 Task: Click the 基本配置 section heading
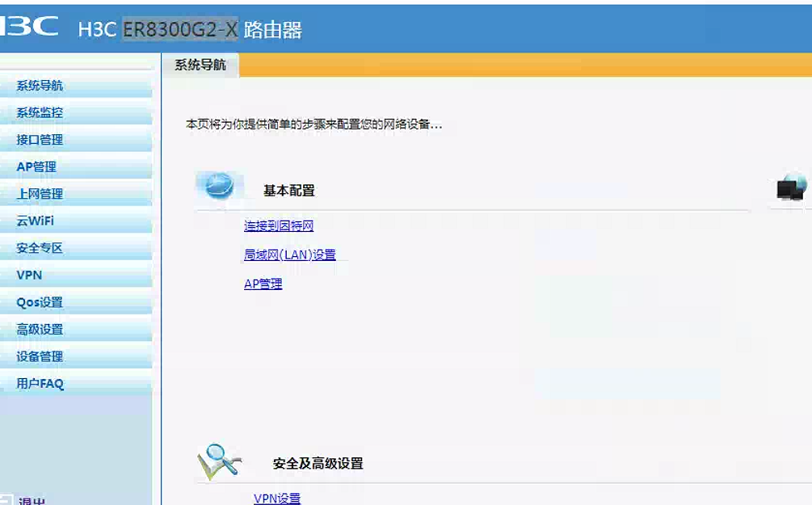pos(289,191)
